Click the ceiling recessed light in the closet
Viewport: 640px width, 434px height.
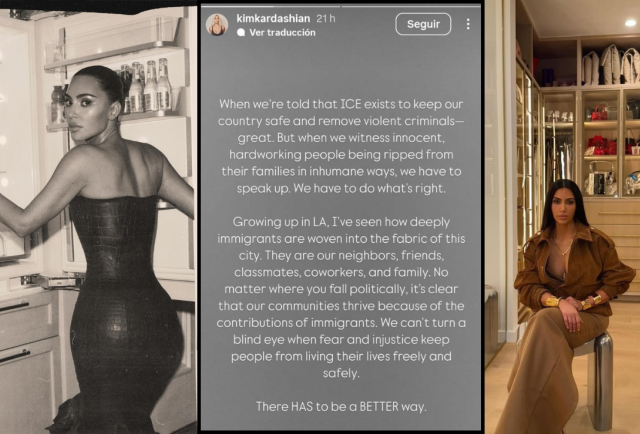pos(630,23)
